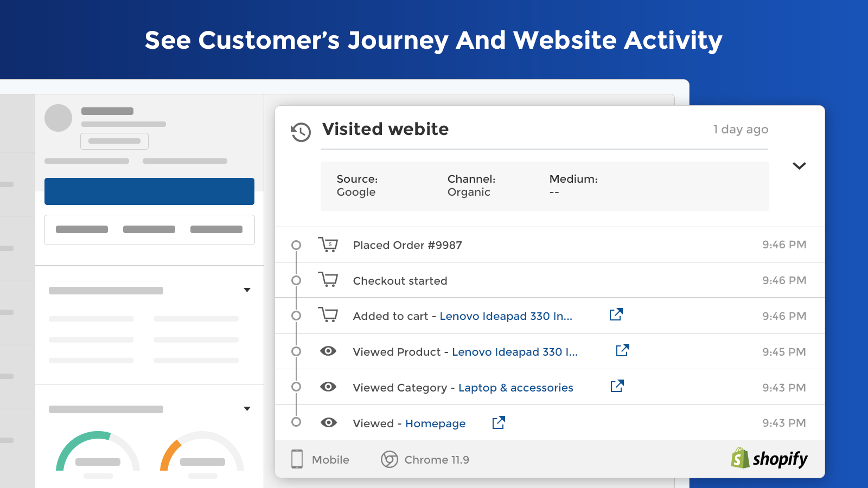Select the timeline marker for Viewed Category
868x488 pixels.
tap(296, 387)
